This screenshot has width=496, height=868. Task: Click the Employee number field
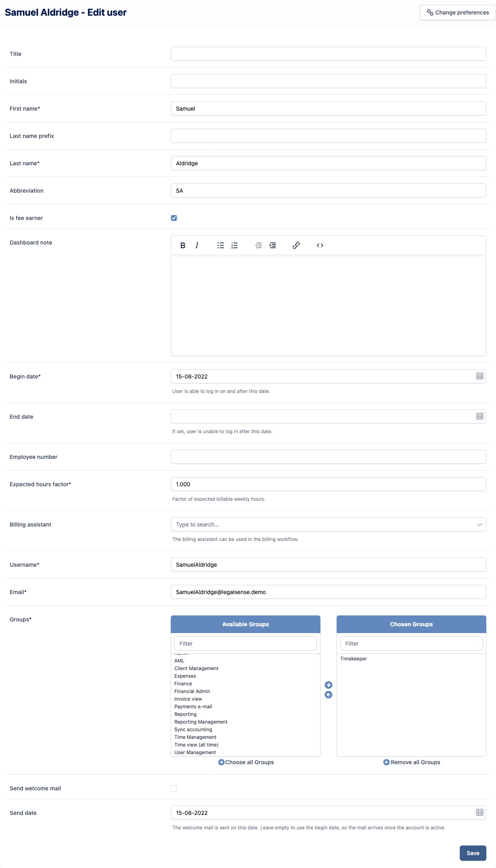(x=329, y=457)
